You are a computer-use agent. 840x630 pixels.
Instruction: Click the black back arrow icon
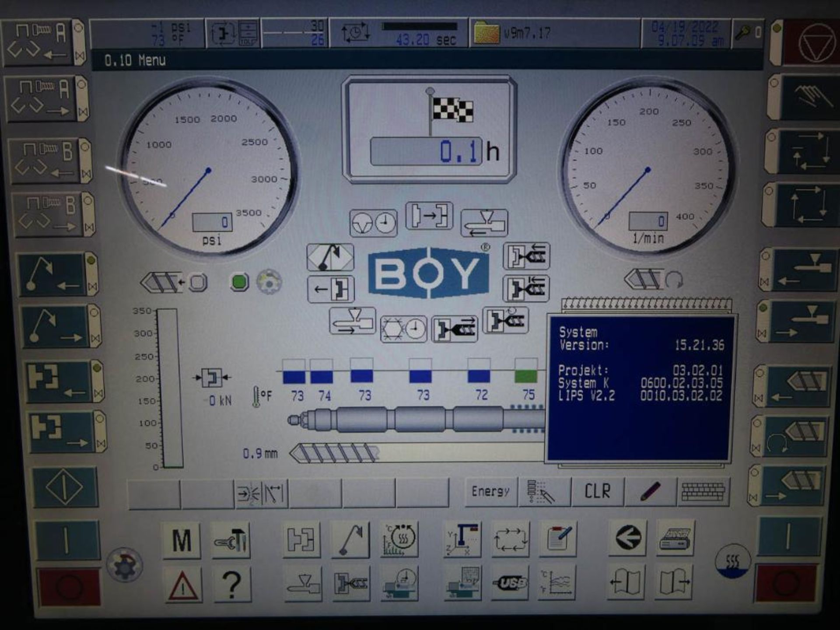pyautogui.click(x=628, y=538)
